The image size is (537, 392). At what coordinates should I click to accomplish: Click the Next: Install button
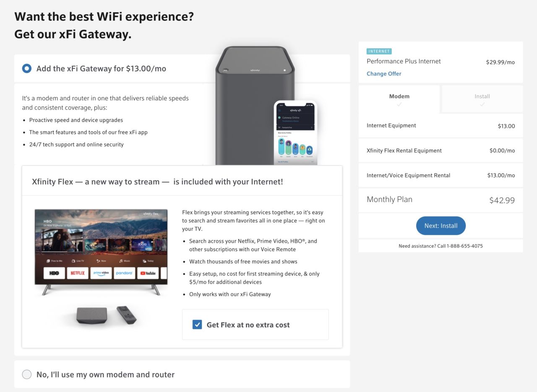coord(441,226)
